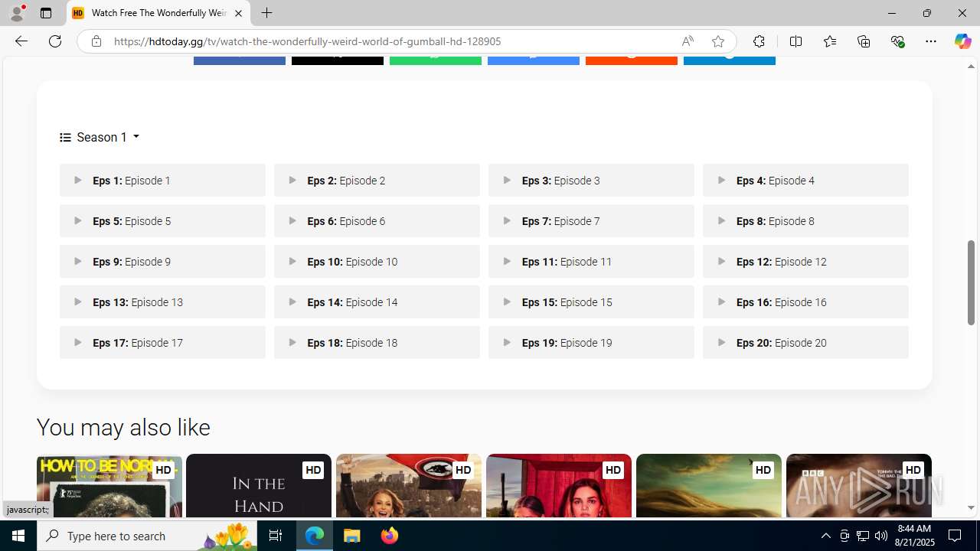The width and height of the screenshot is (980, 551).
Task: Play Eps 16: Episode 16
Action: click(805, 302)
